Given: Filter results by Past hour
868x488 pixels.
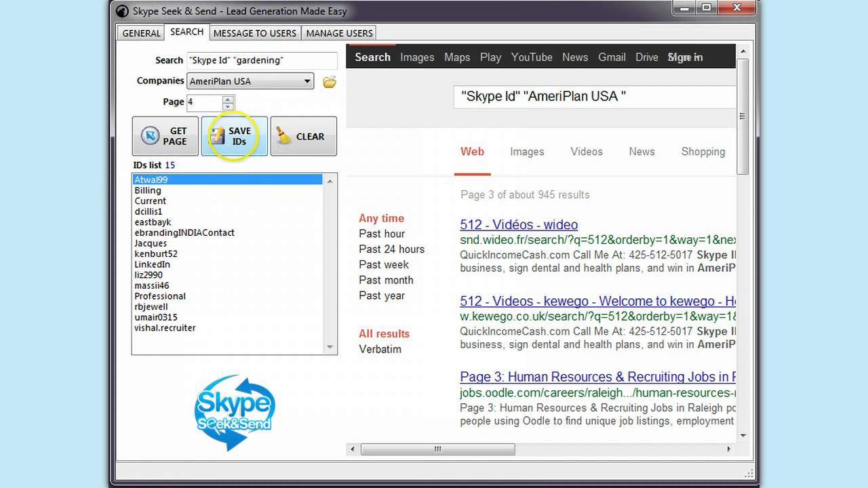Looking at the screenshot, I should pos(382,234).
